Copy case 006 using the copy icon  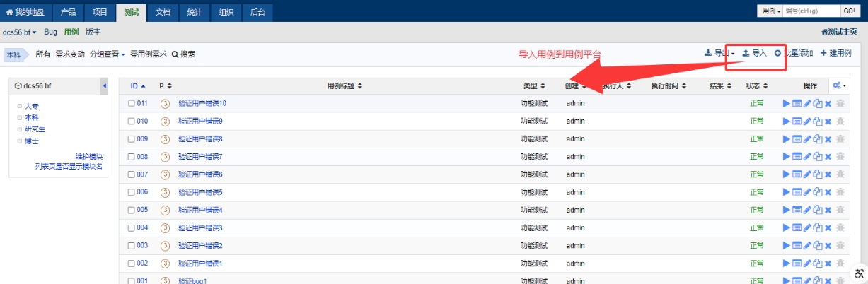click(x=818, y=191)
